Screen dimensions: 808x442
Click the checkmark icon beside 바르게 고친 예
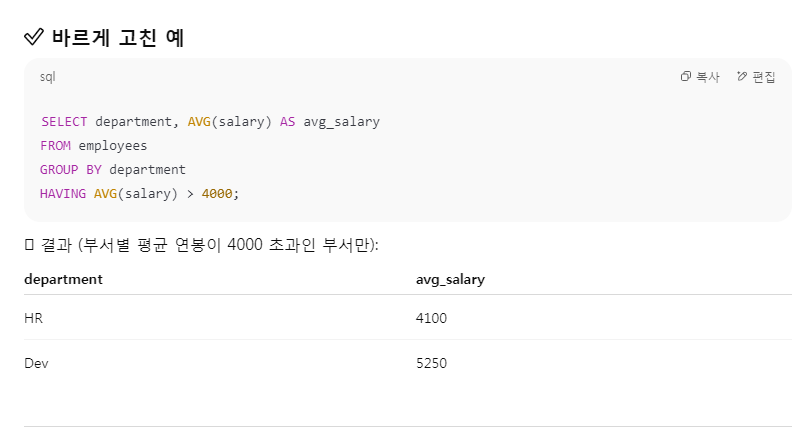(34, 37)
